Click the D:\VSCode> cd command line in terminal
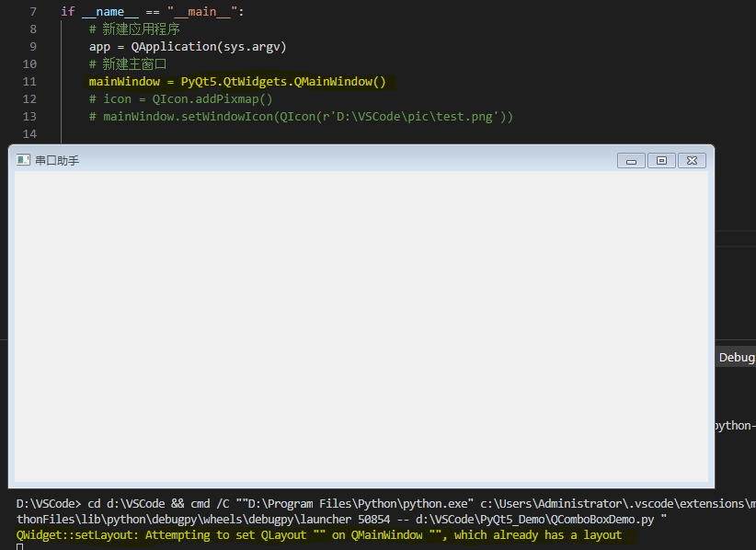Viewport: 756px width, 550px height. [x=385, y=504]
